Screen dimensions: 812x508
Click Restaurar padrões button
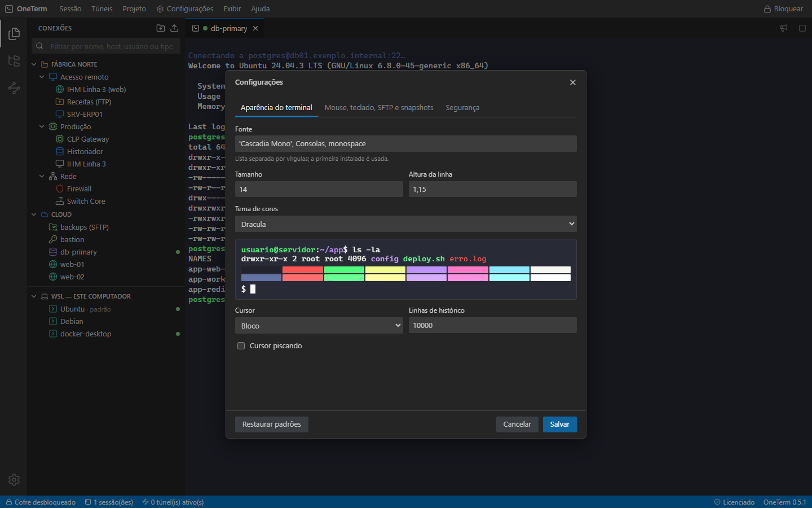(x=272, y=424)
